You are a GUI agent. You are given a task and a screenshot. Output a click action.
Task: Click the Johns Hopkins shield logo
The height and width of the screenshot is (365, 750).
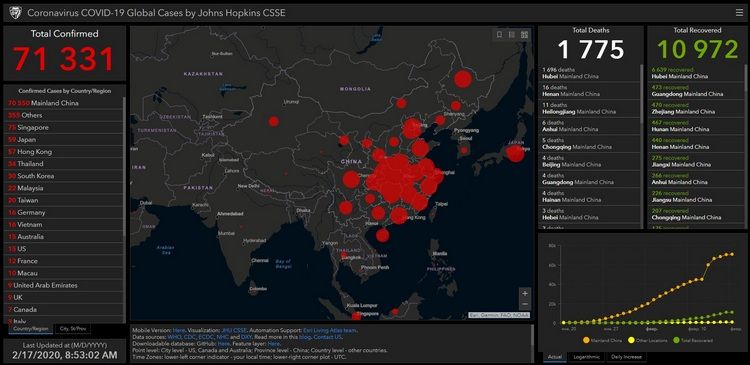coord(15,13)
